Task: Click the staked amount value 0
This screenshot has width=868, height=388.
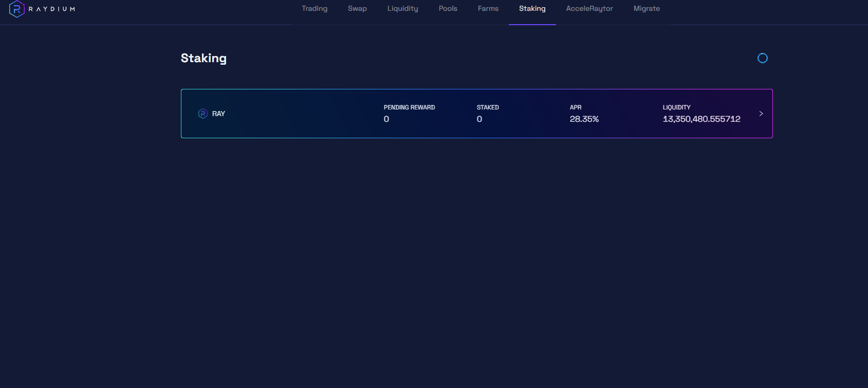Action: pos(479,119)
